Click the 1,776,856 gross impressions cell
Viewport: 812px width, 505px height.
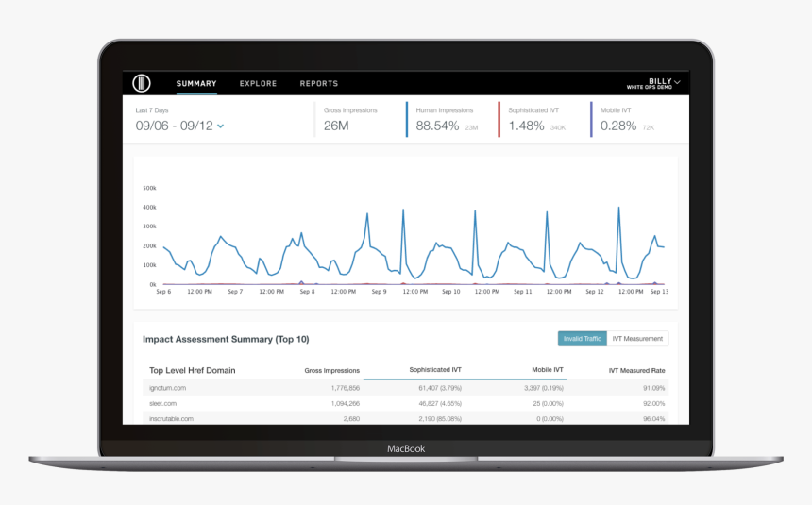pyautogui.click(x=346, y=388)
